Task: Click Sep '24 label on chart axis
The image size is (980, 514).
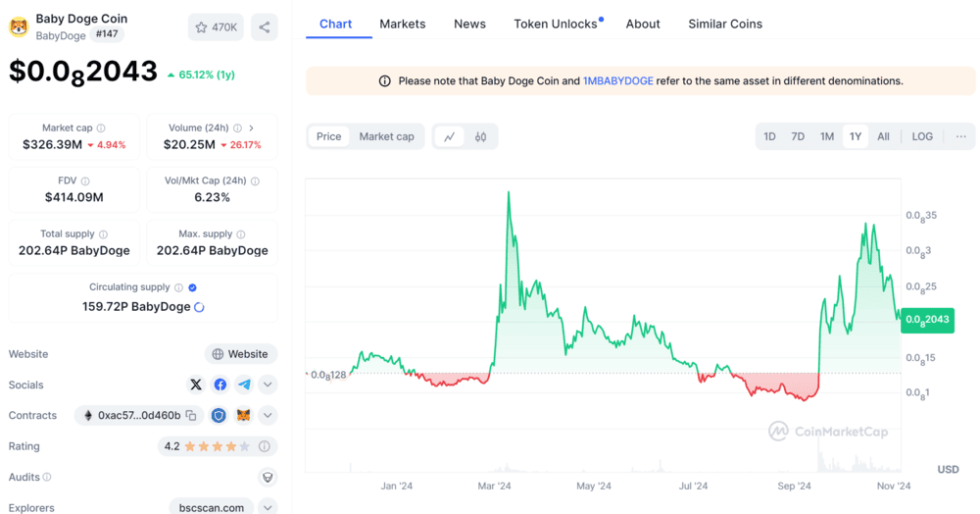Action: pos(794,486)
